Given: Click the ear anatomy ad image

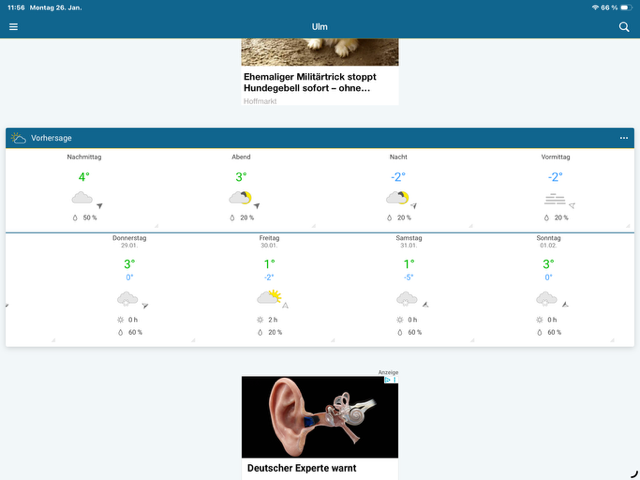Looking at the screenshot, I should 319,417.
